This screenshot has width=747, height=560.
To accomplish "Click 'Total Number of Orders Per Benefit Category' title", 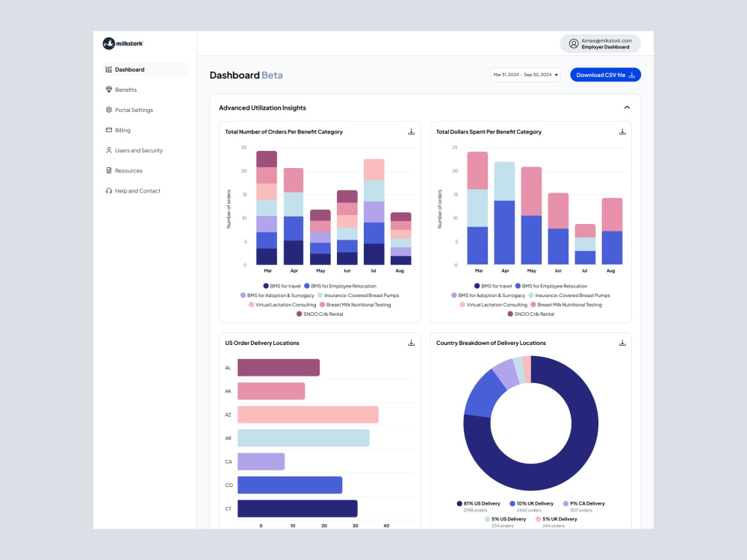I will point(284,132).
